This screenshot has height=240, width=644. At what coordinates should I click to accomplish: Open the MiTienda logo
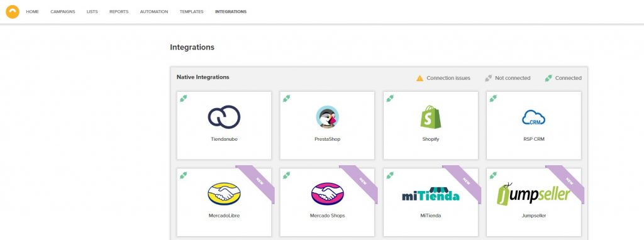[x=430, y=195]
